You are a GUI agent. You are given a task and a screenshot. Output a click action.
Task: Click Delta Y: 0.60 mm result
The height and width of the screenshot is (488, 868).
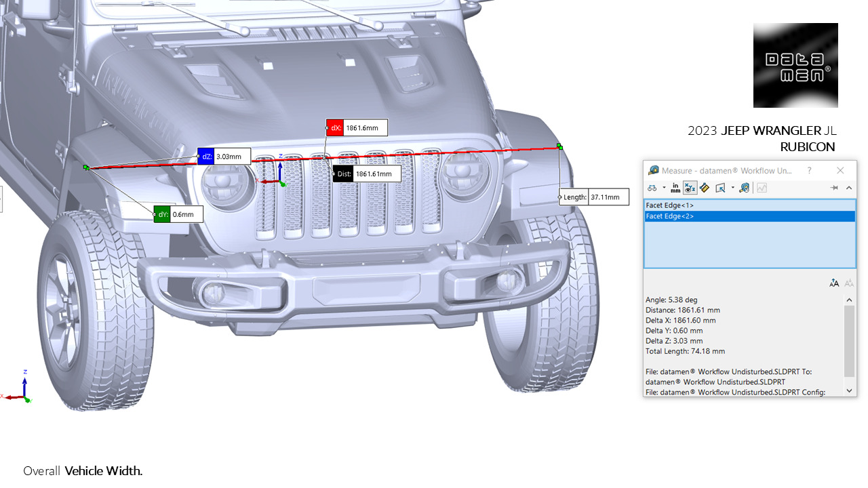click(674, 331)
